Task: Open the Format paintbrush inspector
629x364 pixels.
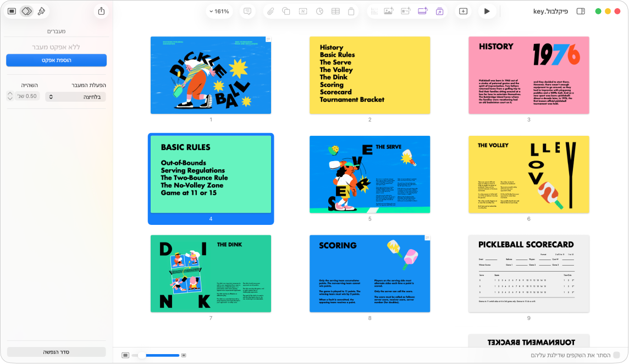Action: click(x=41, y=11)
